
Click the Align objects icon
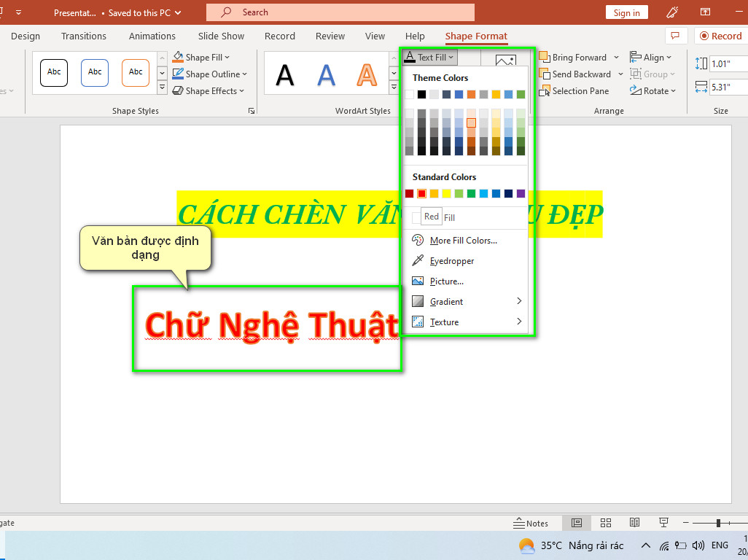coord(636,58)
